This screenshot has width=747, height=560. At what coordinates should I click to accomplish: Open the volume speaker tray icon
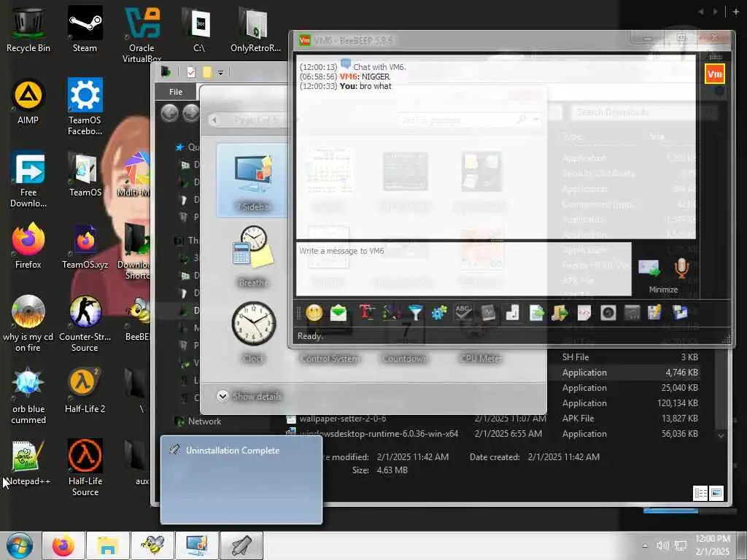(662, 545)
